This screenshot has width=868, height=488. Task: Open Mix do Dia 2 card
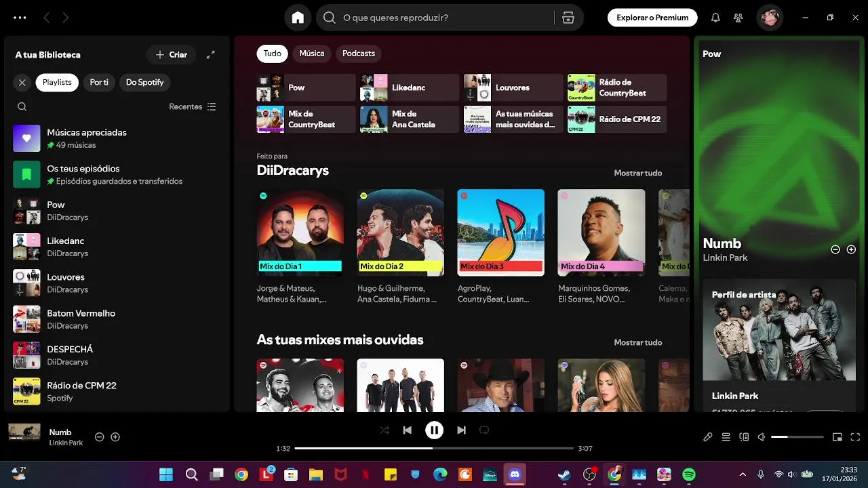click(x=401, y=247)
